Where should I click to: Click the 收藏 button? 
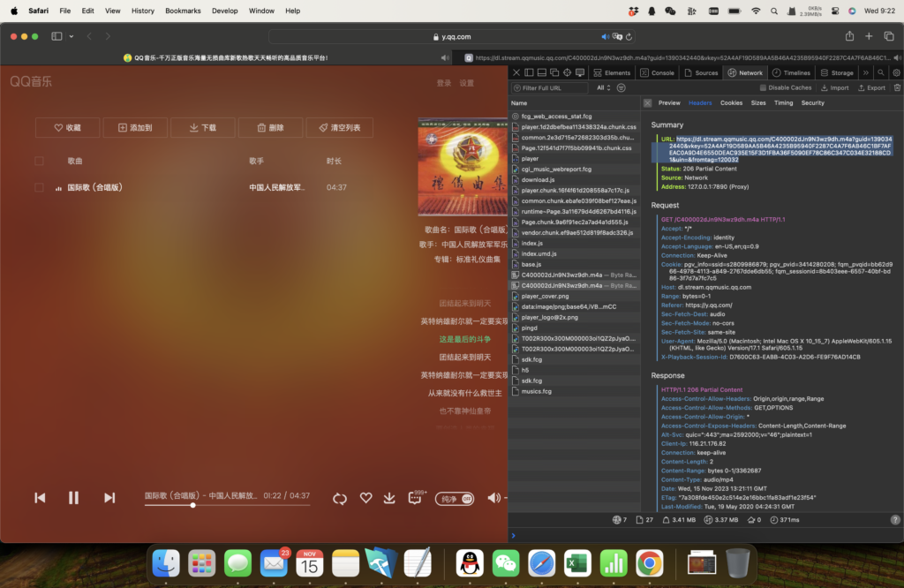(67, 127)
